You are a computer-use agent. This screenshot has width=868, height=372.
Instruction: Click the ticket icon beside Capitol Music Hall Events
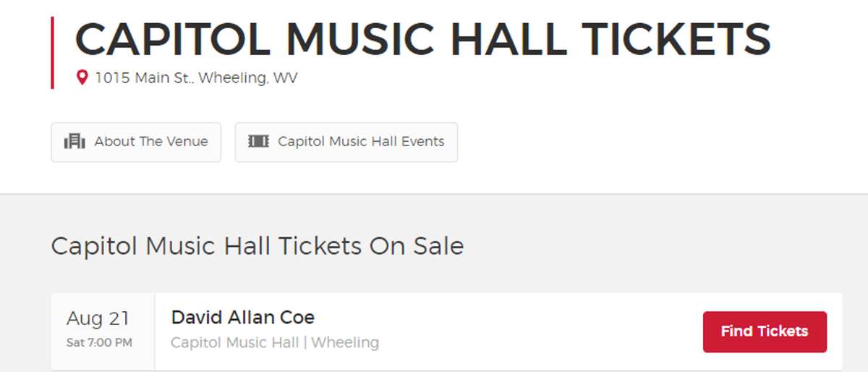[x=258, y=142]
